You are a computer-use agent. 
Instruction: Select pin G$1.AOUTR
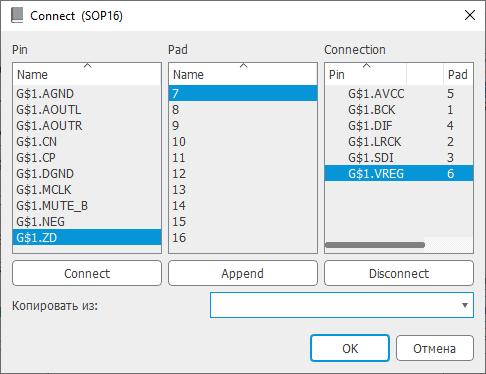click(x=87, y=126)
